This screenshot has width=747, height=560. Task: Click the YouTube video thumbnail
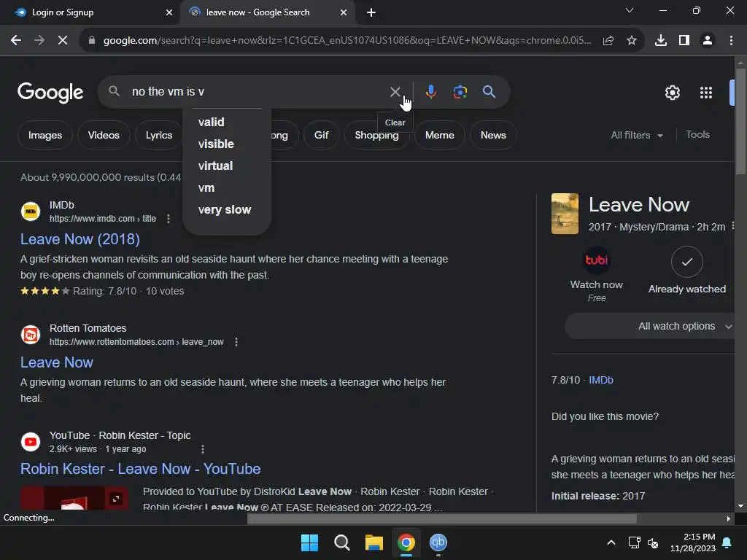point(74,498)
